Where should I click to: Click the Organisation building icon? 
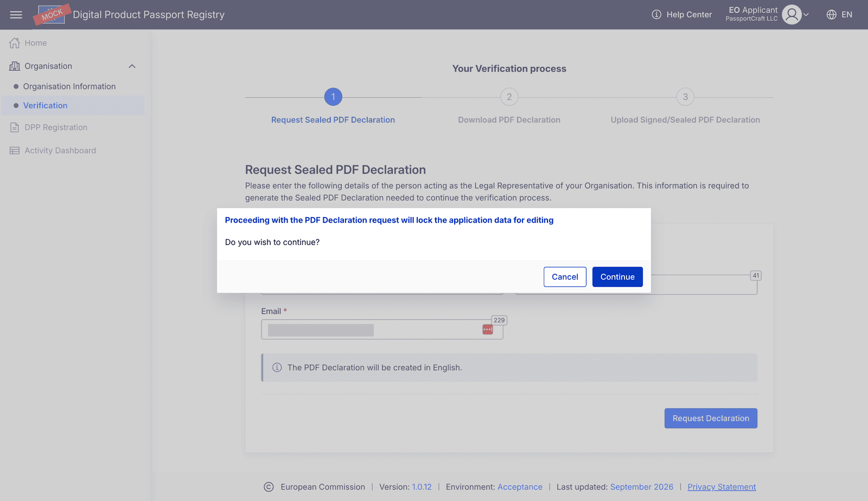click(15, 66)
